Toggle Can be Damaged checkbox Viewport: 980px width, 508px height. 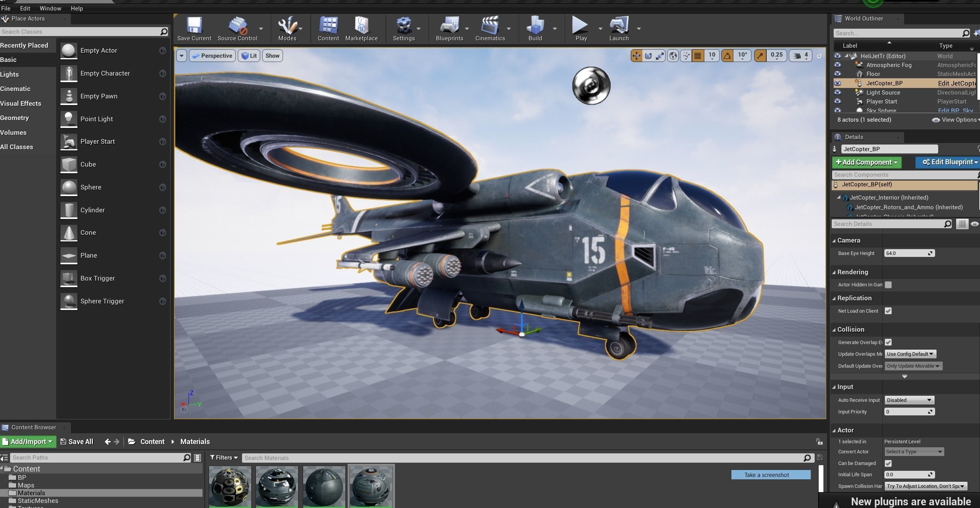click(888, 463)
